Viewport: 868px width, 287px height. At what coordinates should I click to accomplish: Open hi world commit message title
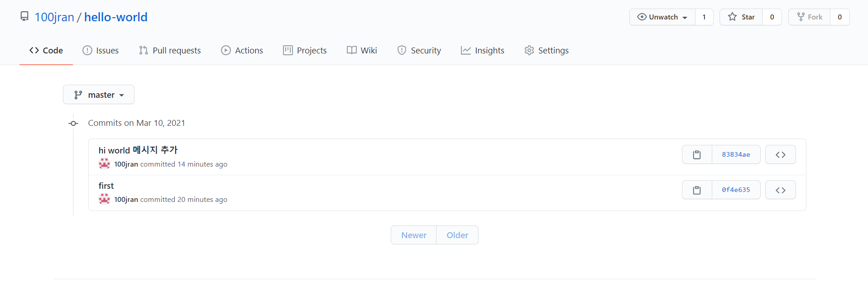coord(138,150)
